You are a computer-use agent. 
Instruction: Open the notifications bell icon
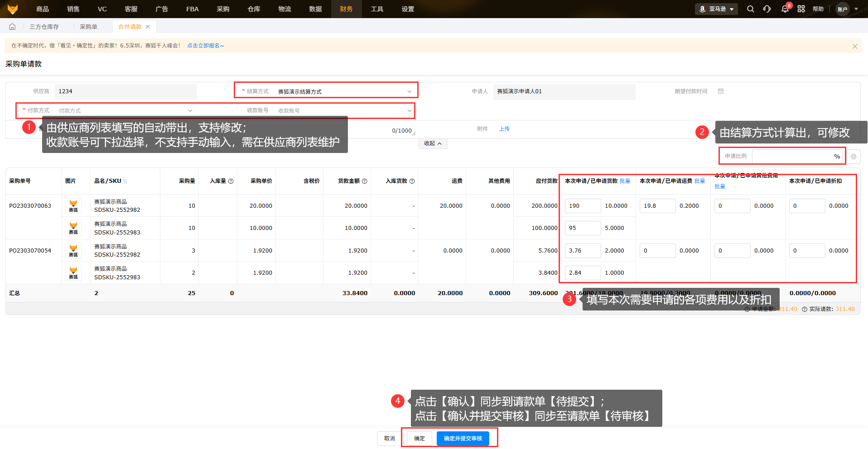click(785, 9)
